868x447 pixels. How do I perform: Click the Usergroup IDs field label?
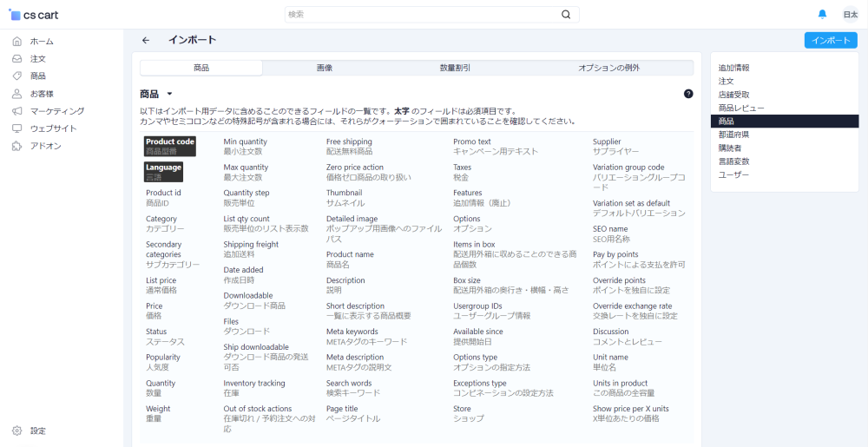[477, 306]
